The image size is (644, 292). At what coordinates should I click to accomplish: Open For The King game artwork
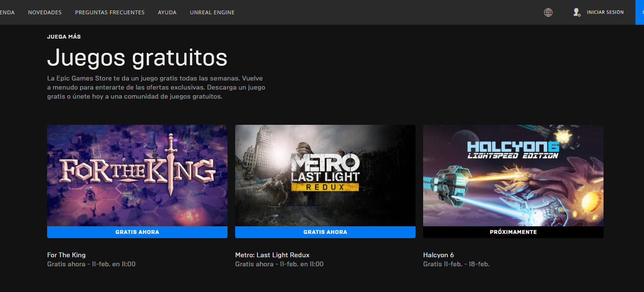tap(137, 175)
